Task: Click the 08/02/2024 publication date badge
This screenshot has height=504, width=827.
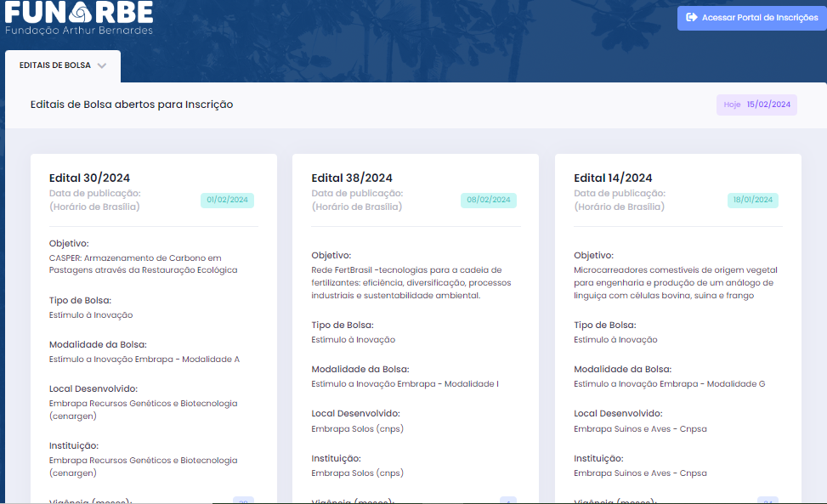Action: pyautogui.click(x=490, y=200)
